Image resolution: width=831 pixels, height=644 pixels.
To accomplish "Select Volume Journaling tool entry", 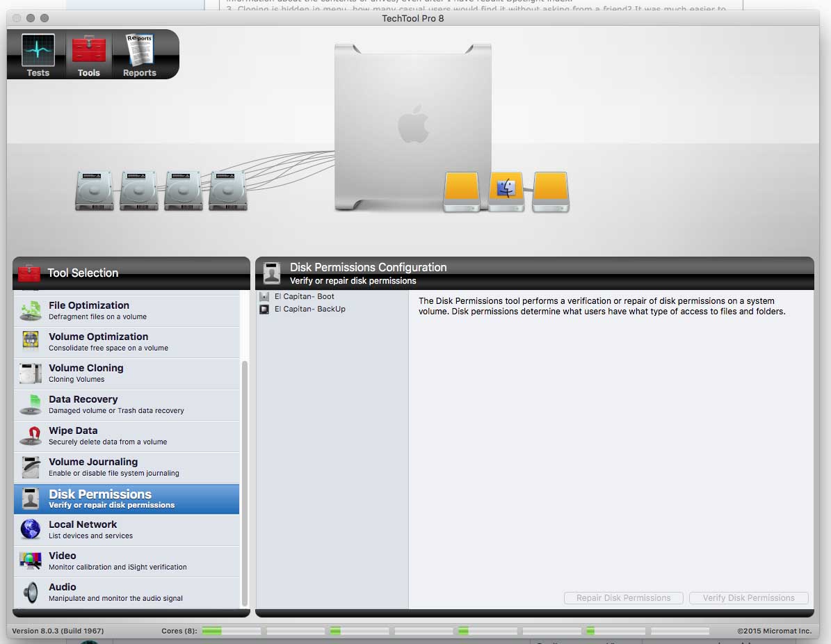I will click(x=127, y=467).
